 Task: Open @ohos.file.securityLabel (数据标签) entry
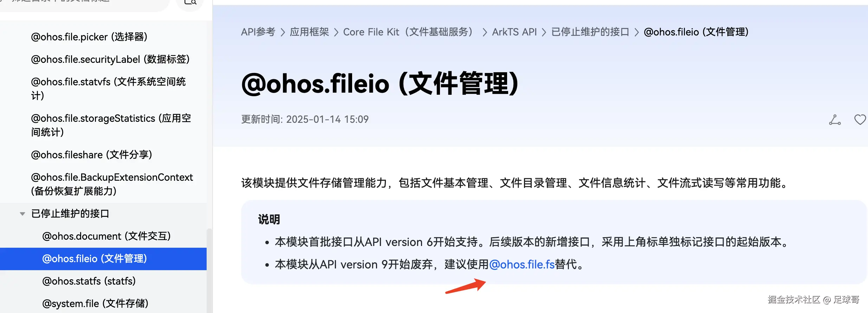point(110,59)
